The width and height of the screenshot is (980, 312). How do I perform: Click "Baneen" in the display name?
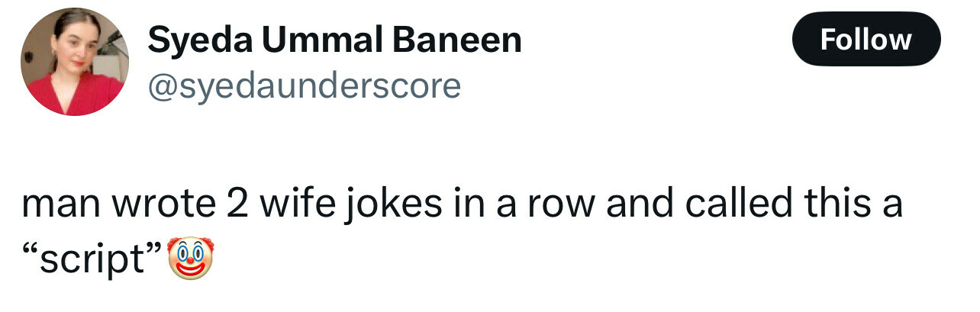(x=458, y=39)
